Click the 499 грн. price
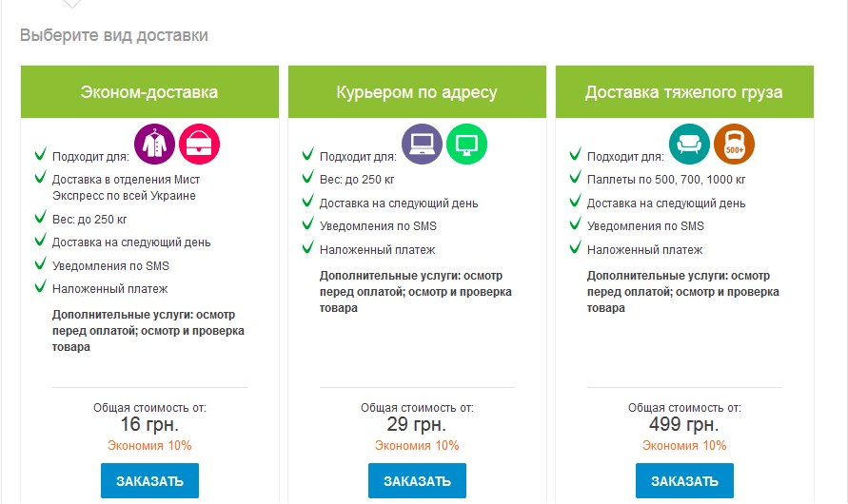 click(684, 424)
